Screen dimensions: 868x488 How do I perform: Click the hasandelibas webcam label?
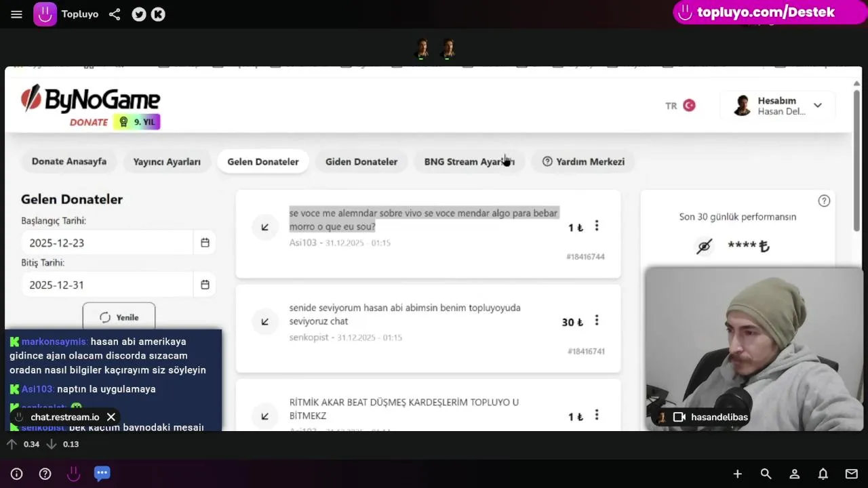[719, 417]
